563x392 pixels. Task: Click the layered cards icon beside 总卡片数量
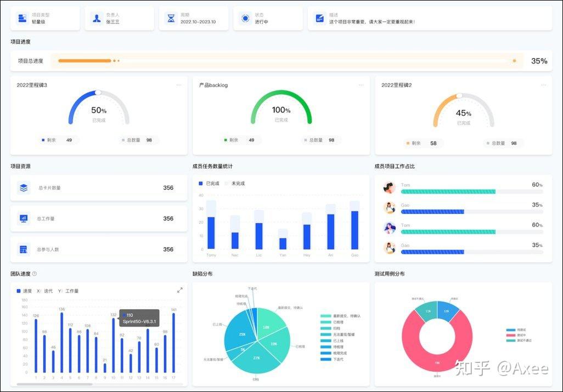pos(24,188)
